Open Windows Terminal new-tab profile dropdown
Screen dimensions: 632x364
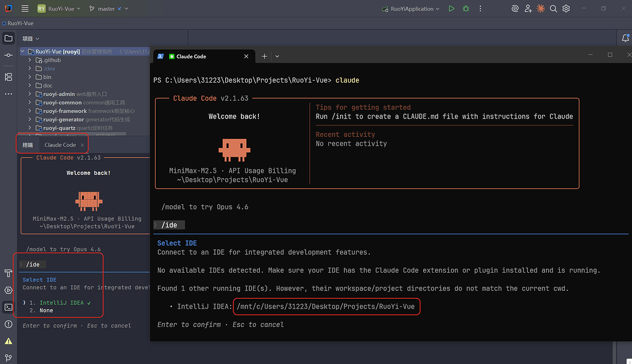277,56
